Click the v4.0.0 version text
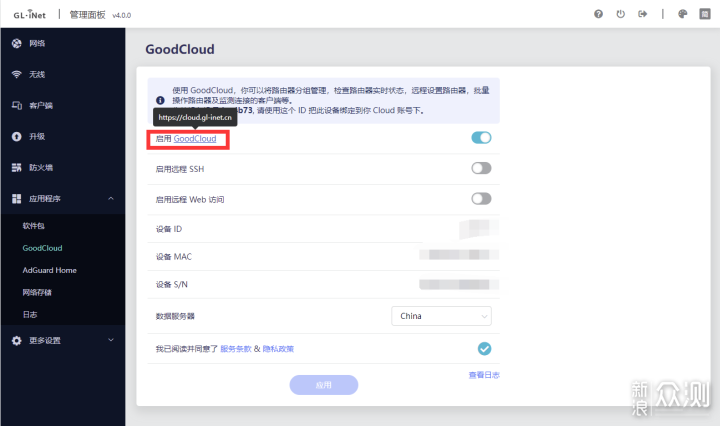This screenshot has height=426, width=720. (x=122, y=16)
